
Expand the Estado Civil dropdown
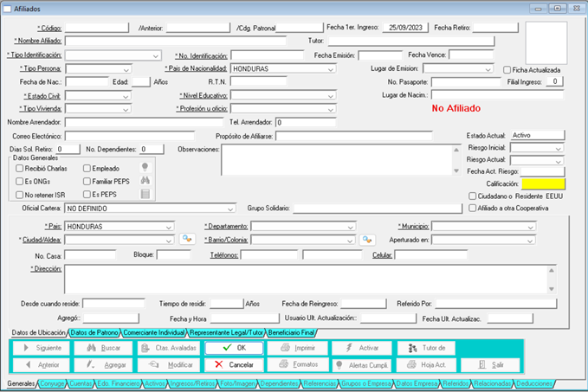126,96
